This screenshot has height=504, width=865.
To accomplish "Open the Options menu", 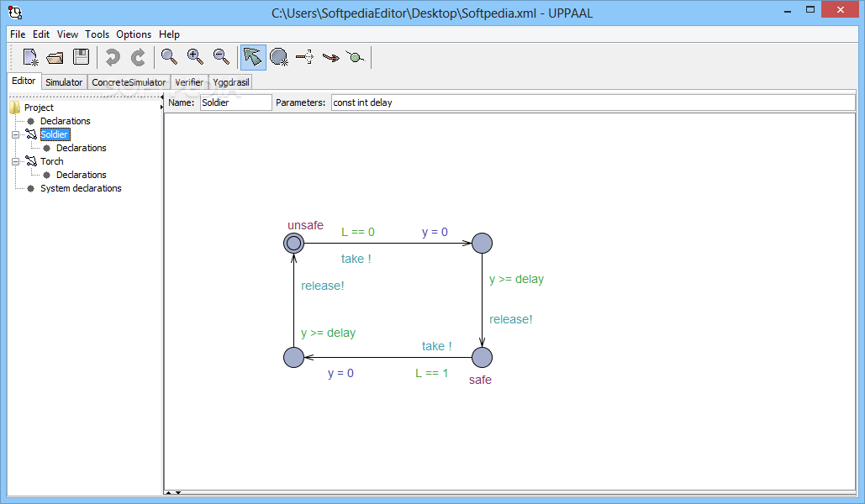I will click(x=134, y=34).
